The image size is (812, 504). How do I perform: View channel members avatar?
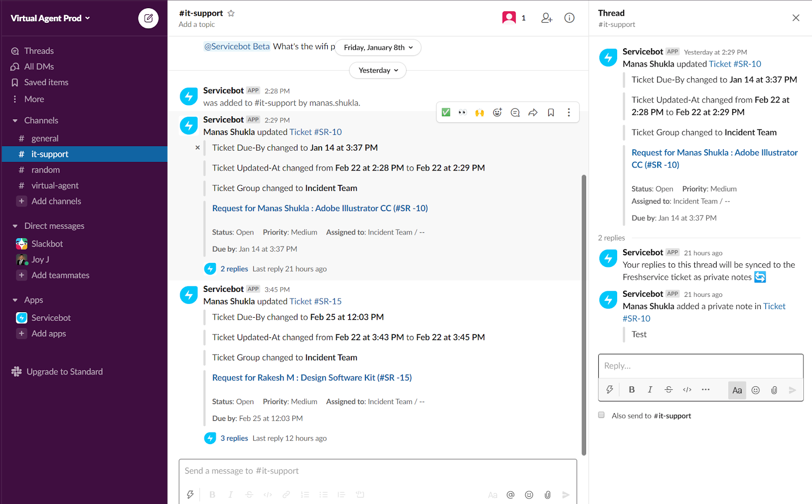pyautogui.click(x=509, y=18)
